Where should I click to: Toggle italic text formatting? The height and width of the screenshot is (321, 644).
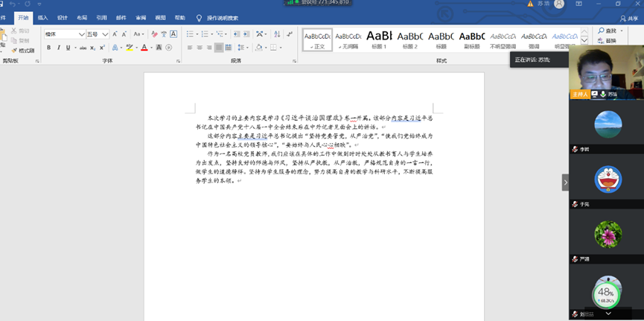click(58, 48)
